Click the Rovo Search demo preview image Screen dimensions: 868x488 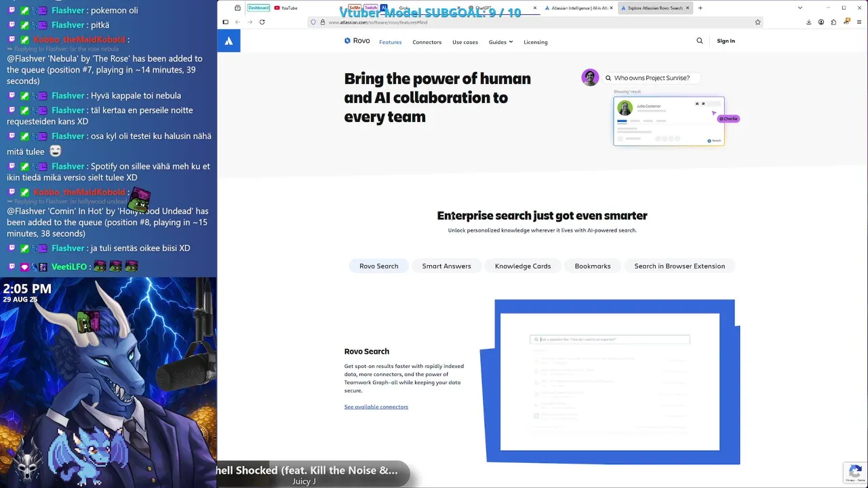click(x=610, y=382)
